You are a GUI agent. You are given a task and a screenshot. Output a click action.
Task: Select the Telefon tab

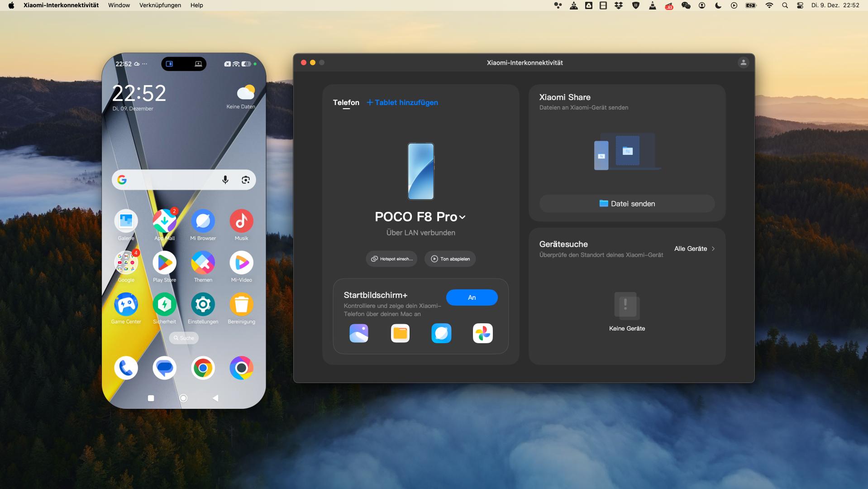346,103
